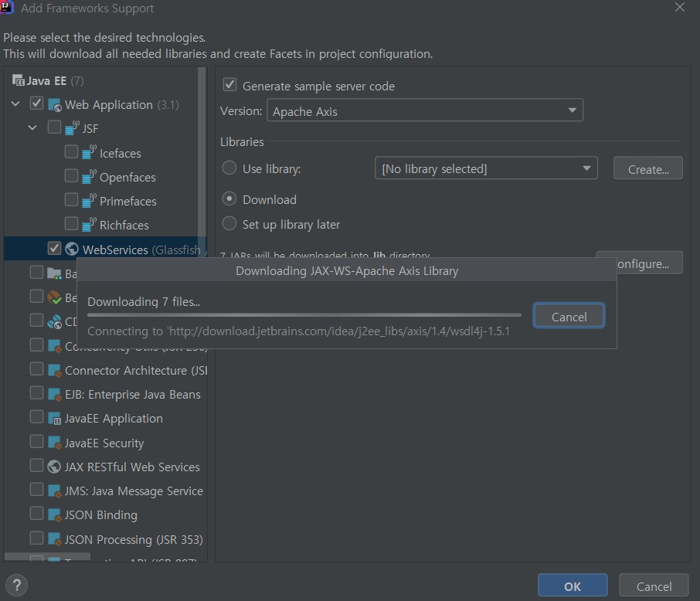
Task: Click the IntelliJ IDEA logo in the title bar
Action: (x=6, y=8)
